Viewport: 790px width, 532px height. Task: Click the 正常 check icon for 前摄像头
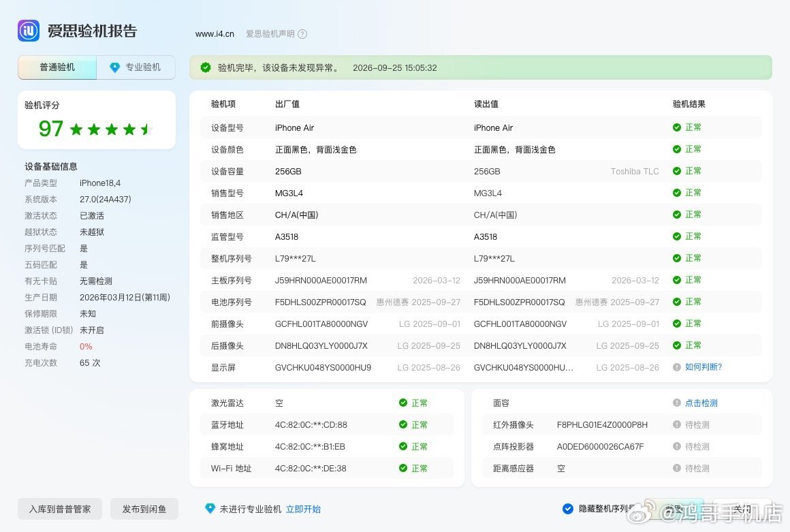click(677, 324)
